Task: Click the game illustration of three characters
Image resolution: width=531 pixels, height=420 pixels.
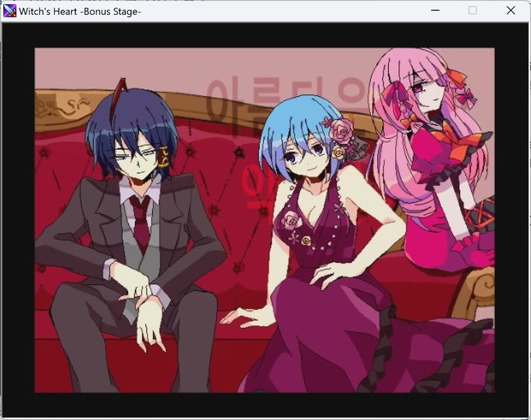Action: click(x=265, y=220)
